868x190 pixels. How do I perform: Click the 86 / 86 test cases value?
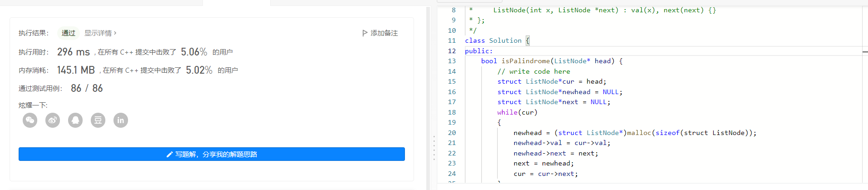point(87,88)
